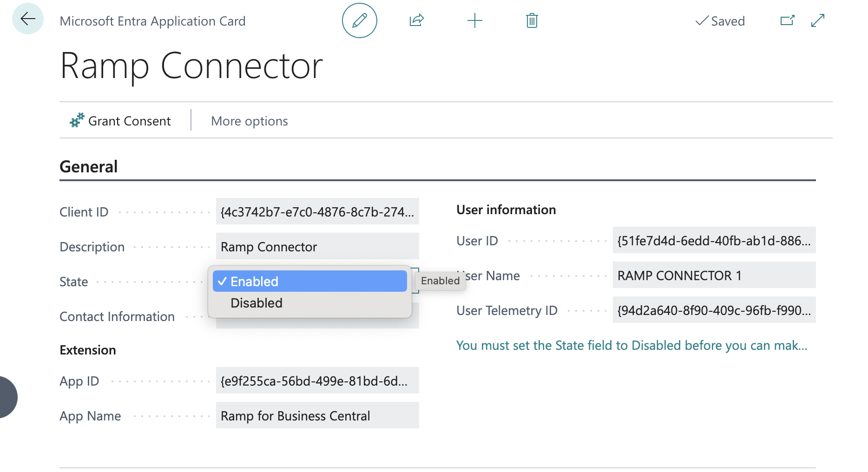The height and width of the screenshot is (472, 868).
Task: Click User Name RAMP CONNECTOR 1
Action: 714,275
